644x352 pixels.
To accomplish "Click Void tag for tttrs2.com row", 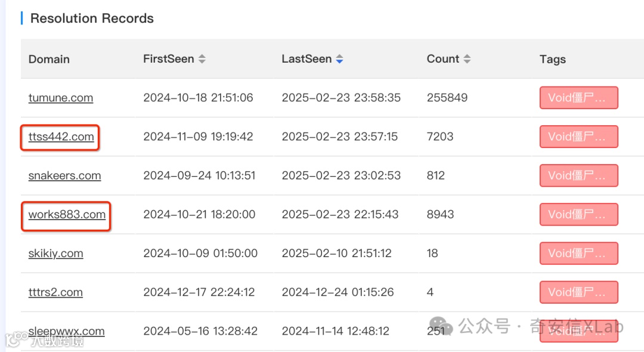I will (578, 292).
